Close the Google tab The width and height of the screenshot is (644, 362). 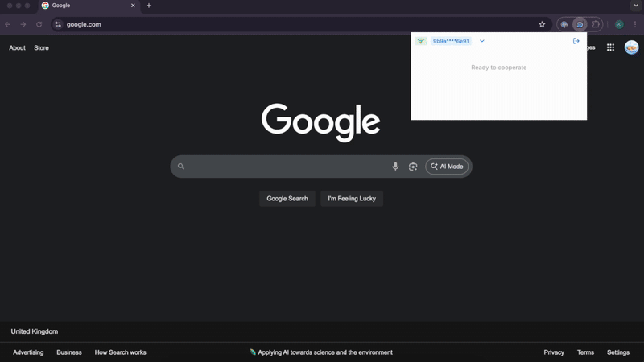pyautogui.click(x=133, y=6)
